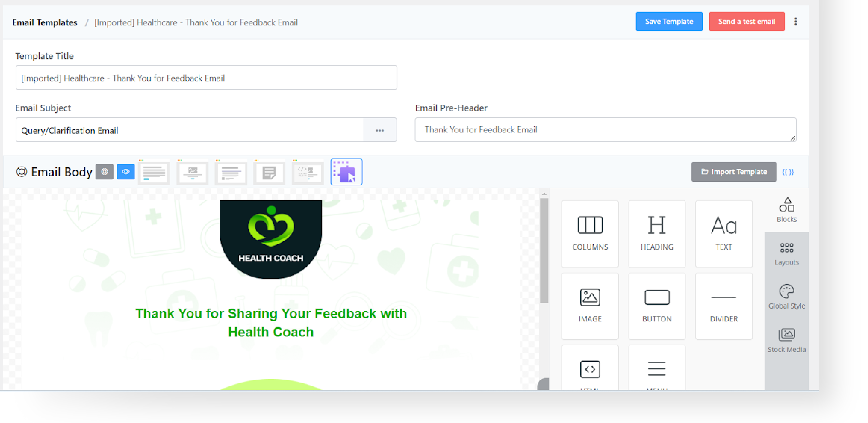This screenshot has width=868, height=423.
Task: Open the merge tags curly braces menu
Action: (787, 172)
